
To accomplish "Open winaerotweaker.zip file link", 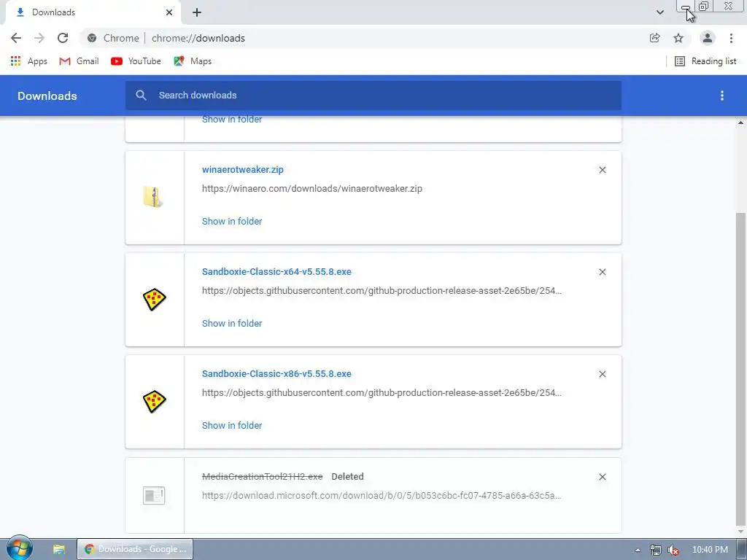I will 242,169.
